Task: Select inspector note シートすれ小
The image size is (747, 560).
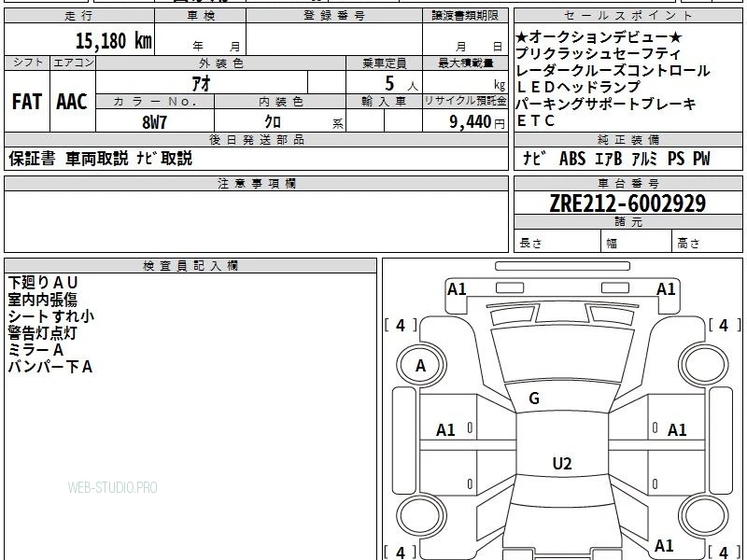Action: pos(51,316)
